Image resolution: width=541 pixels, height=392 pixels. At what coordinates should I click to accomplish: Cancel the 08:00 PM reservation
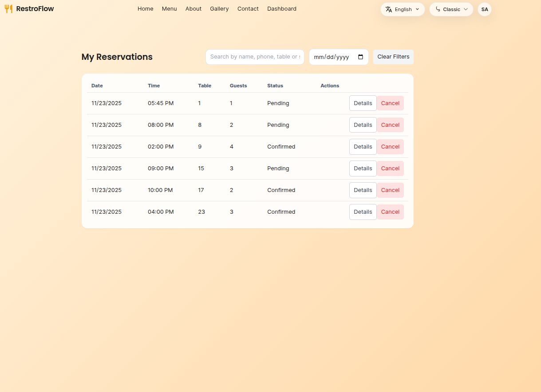(x=390, y=125)
